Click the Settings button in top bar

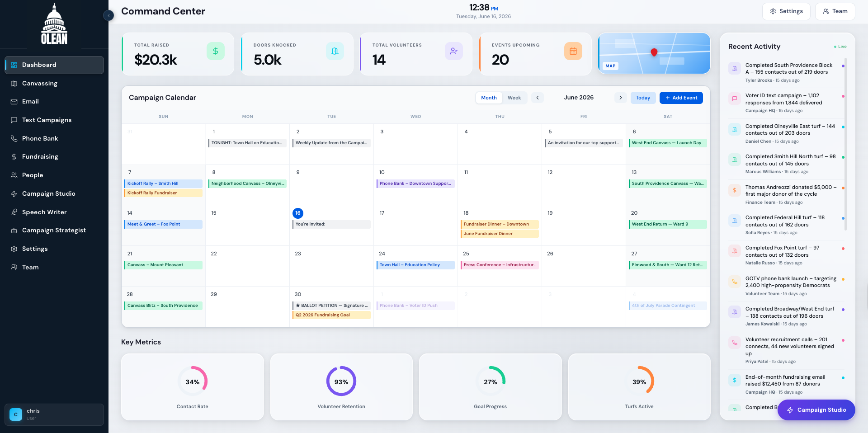(x=787, y=11)
